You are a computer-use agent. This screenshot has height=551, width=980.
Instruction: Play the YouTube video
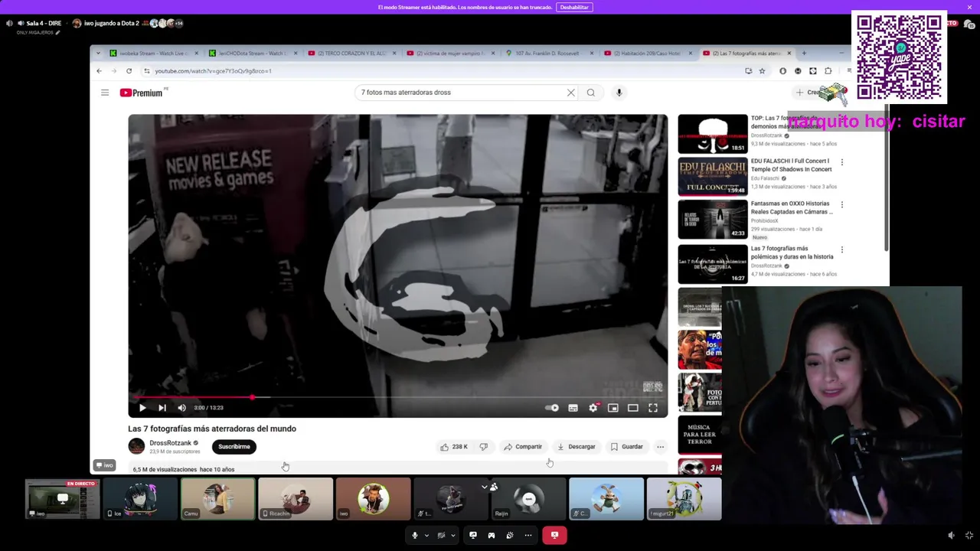(x=142, y=408)
